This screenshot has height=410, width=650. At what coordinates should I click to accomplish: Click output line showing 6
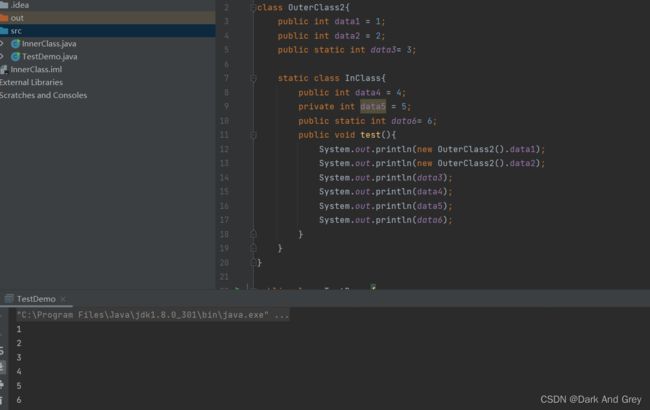pos(19,400)
